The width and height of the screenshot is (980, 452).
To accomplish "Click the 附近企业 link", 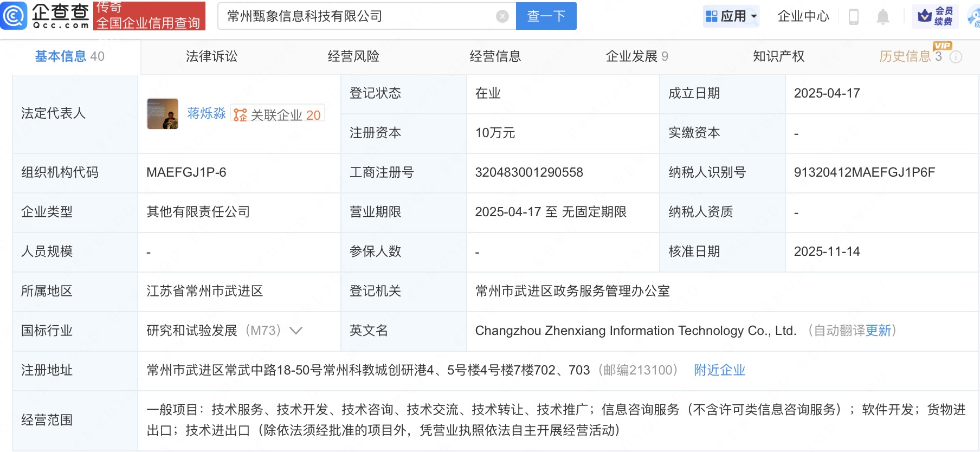I will 719,370.
